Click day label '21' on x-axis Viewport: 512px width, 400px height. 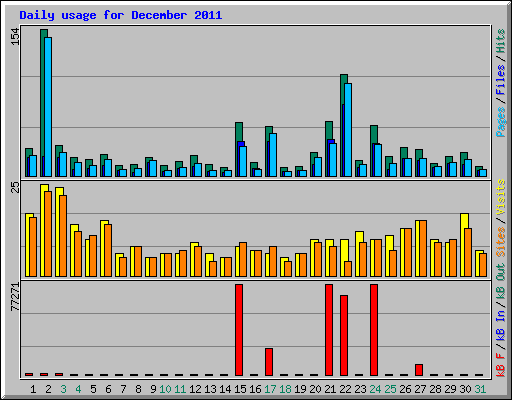pyautogui.click(x=330, y=389)
